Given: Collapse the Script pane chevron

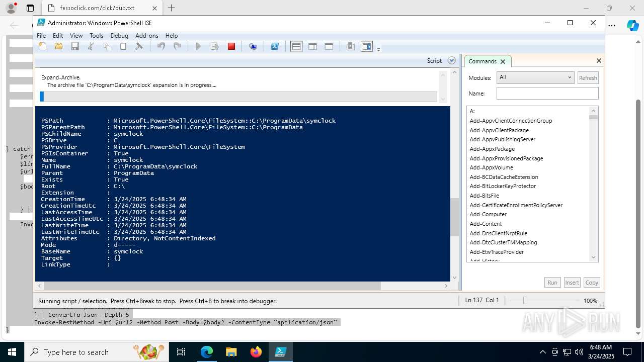Looking at the screenshot, I should (452, 60).
